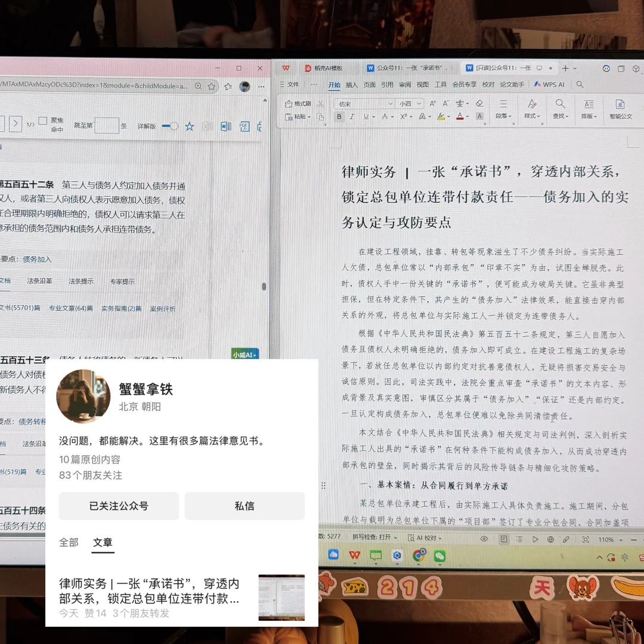The width and height of the screenshot is (644, 644).
Task: Click the WPS AI button in ribbon
Action: [x=549, y=84]
